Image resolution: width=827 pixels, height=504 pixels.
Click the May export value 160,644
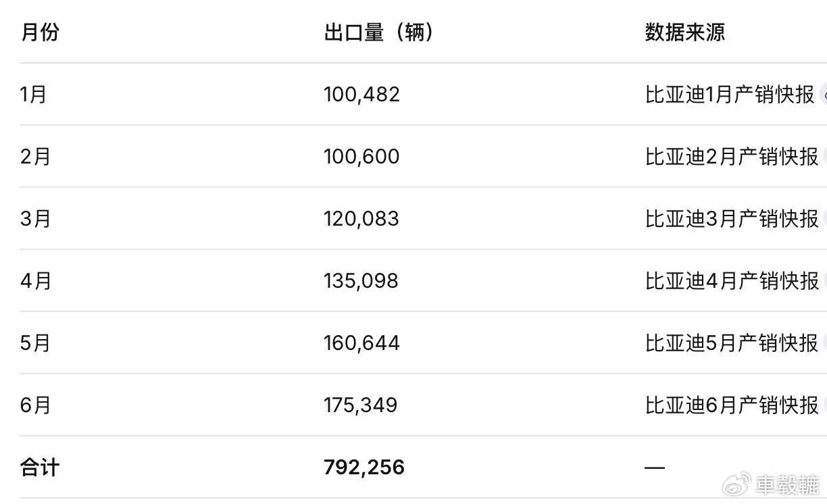362,343
